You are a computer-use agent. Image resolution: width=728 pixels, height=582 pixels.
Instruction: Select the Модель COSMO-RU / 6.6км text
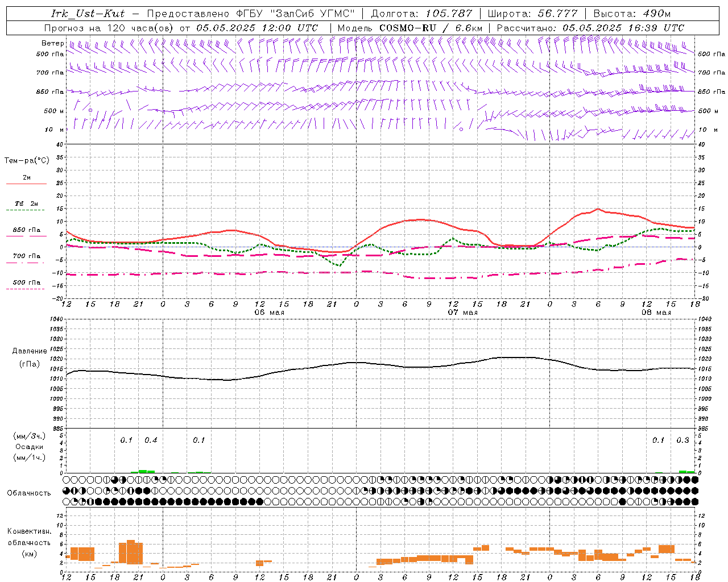(410, 28)
